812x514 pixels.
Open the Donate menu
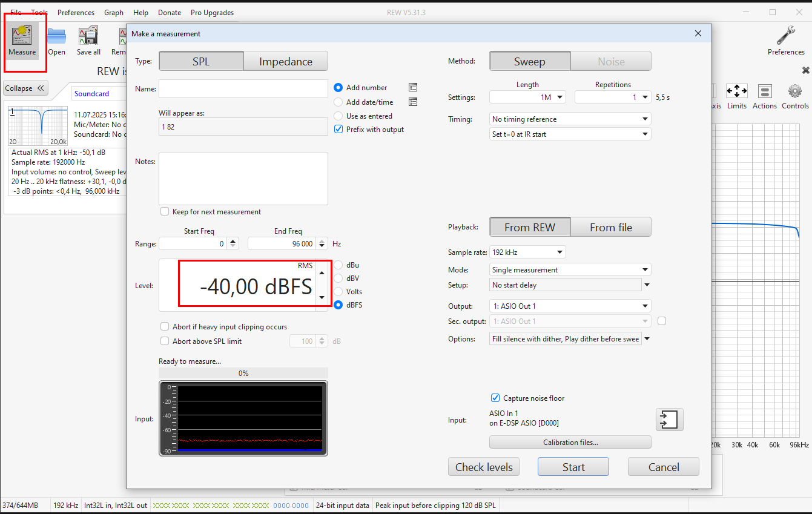[x=170, y=12]
